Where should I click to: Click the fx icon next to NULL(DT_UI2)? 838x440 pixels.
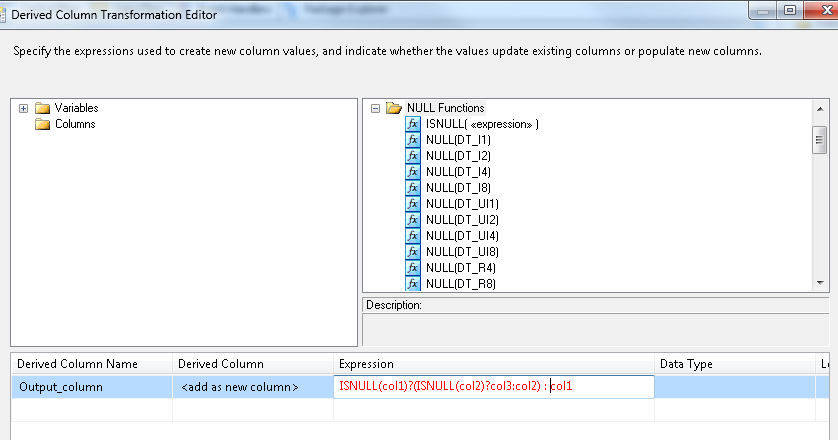413,220
